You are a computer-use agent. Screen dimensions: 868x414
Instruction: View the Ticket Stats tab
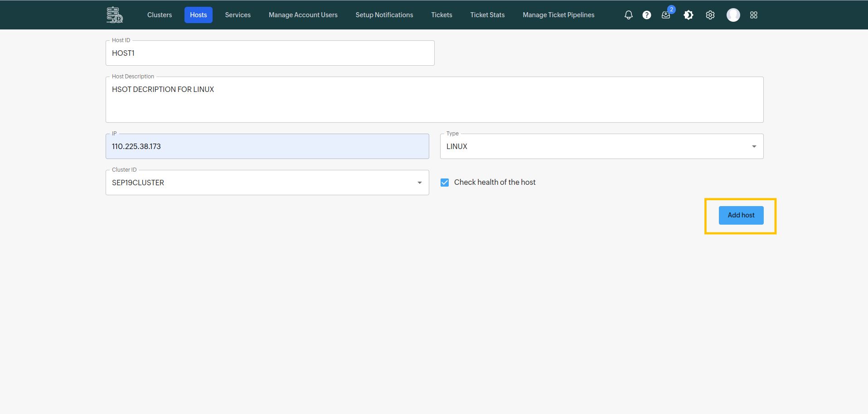[488, 15]
